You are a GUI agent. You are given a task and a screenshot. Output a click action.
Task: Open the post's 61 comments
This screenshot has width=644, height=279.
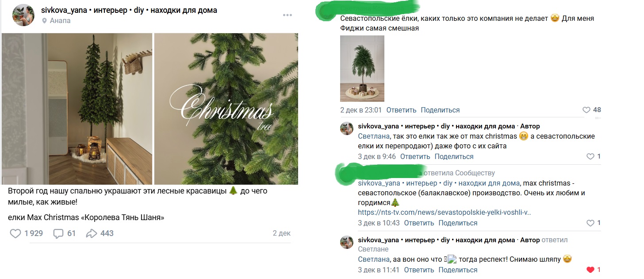58,233
